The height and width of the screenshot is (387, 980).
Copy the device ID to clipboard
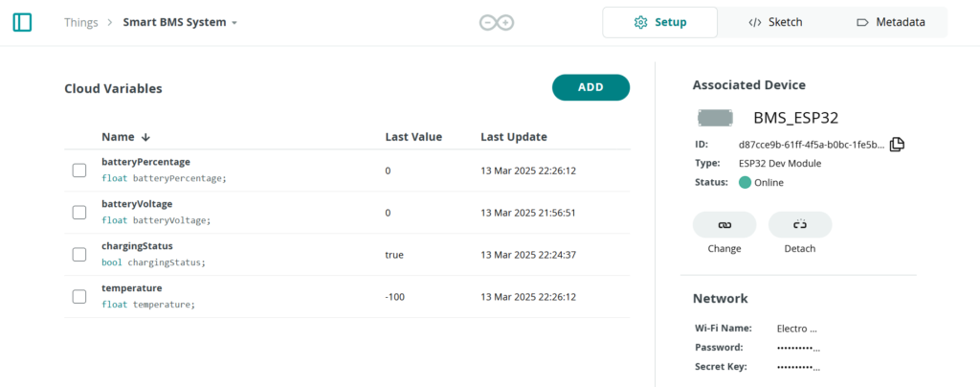tap(897, 145)
